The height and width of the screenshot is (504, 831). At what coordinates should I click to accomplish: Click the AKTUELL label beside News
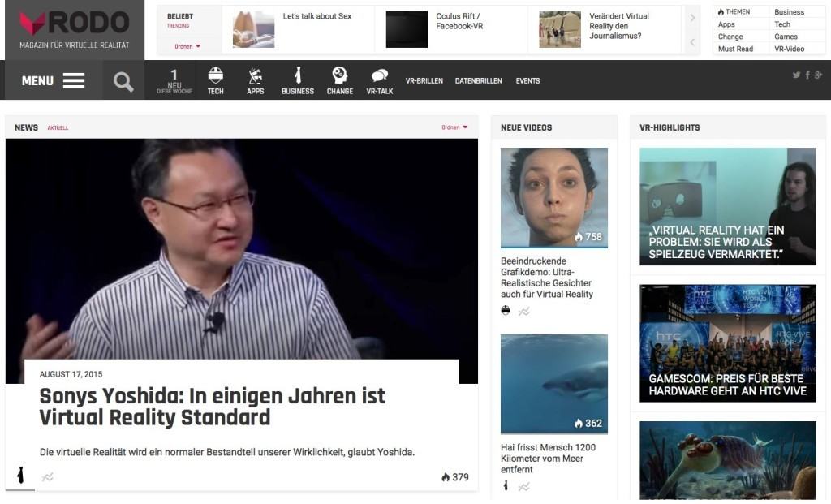(x=58, y=127)
